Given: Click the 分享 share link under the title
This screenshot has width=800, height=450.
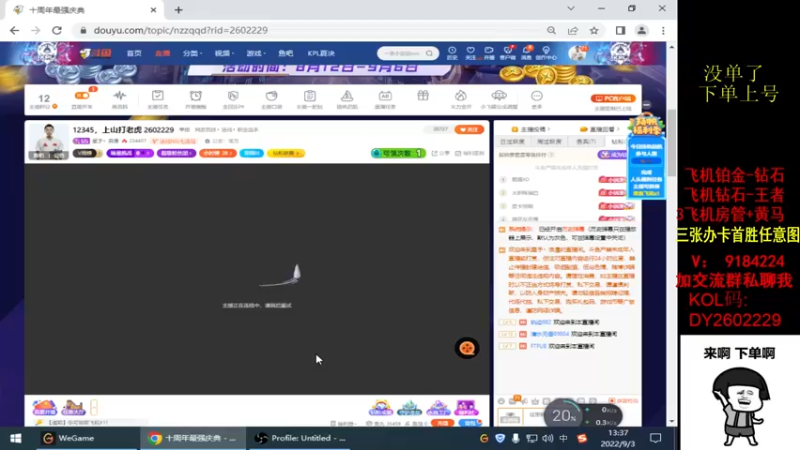Looking at the screenshot, I should 440,153.
